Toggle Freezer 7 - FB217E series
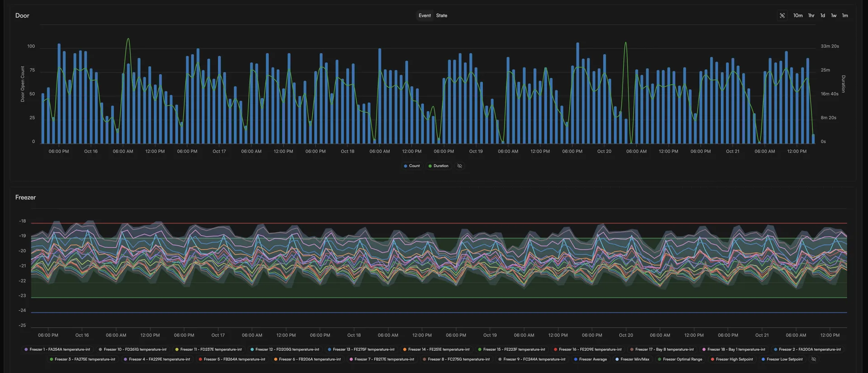 coord(382,359)
